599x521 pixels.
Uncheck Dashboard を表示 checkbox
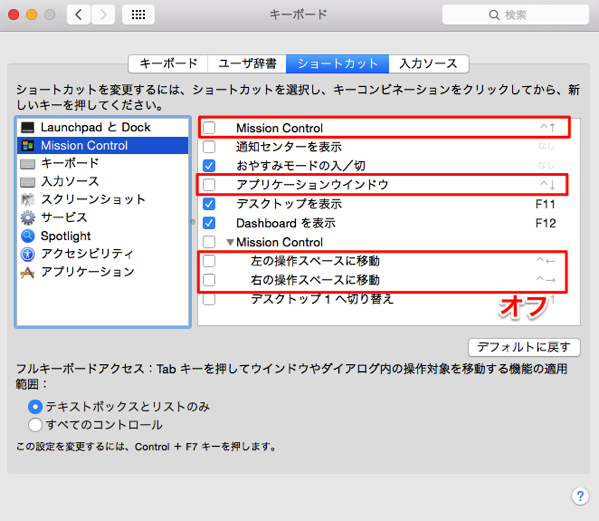[209, 223]
